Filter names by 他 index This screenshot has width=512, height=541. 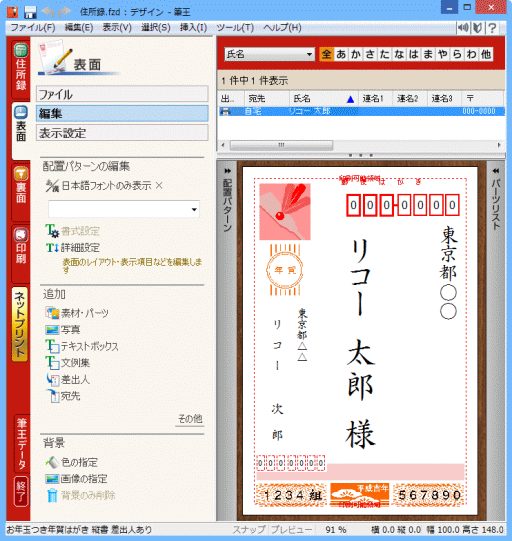coord(486,54)
